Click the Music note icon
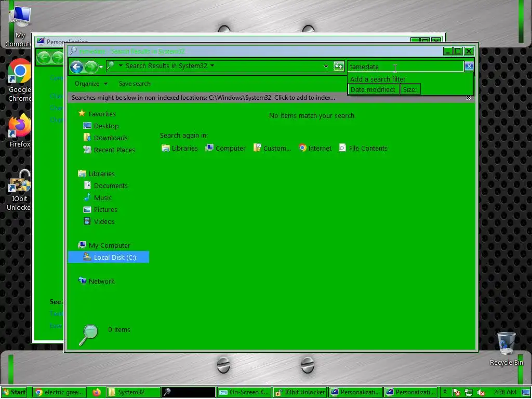The image size is (532, 399). (x=87, y=197)
